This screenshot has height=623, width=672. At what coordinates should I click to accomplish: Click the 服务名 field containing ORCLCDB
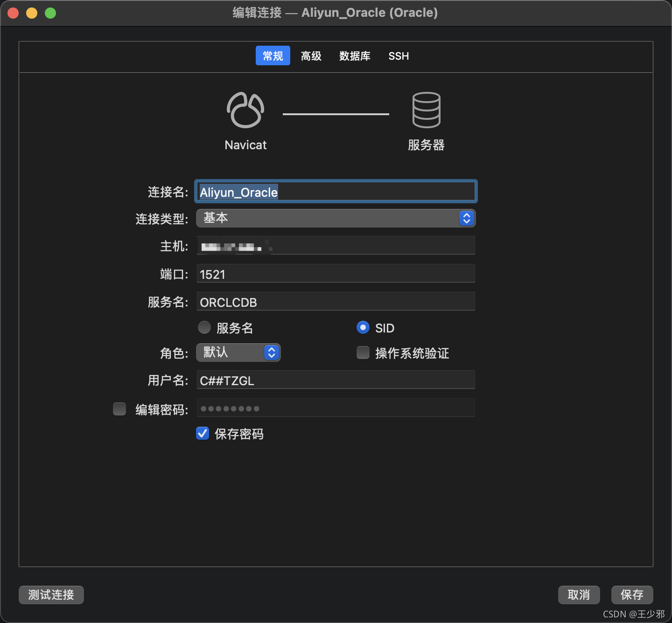pos(336,302)
